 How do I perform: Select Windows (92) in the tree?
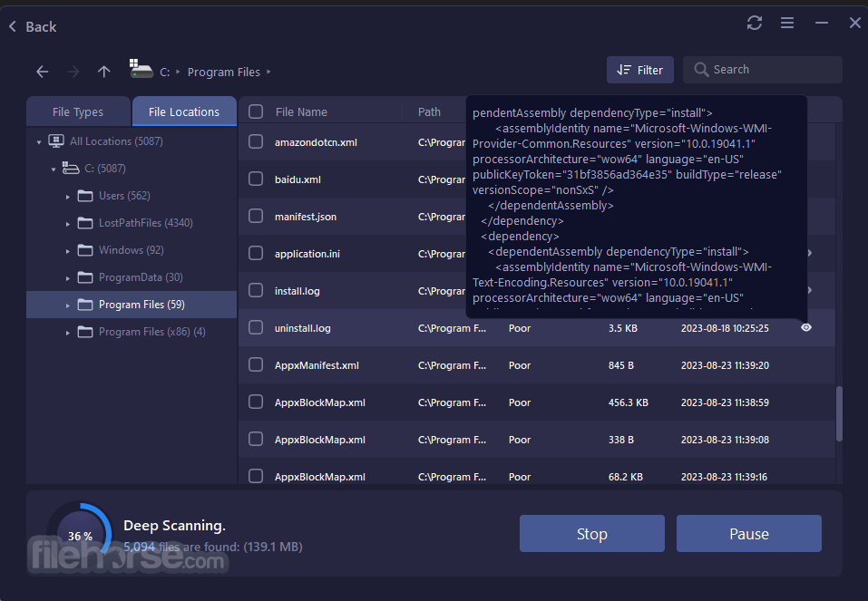click(132, 250)
